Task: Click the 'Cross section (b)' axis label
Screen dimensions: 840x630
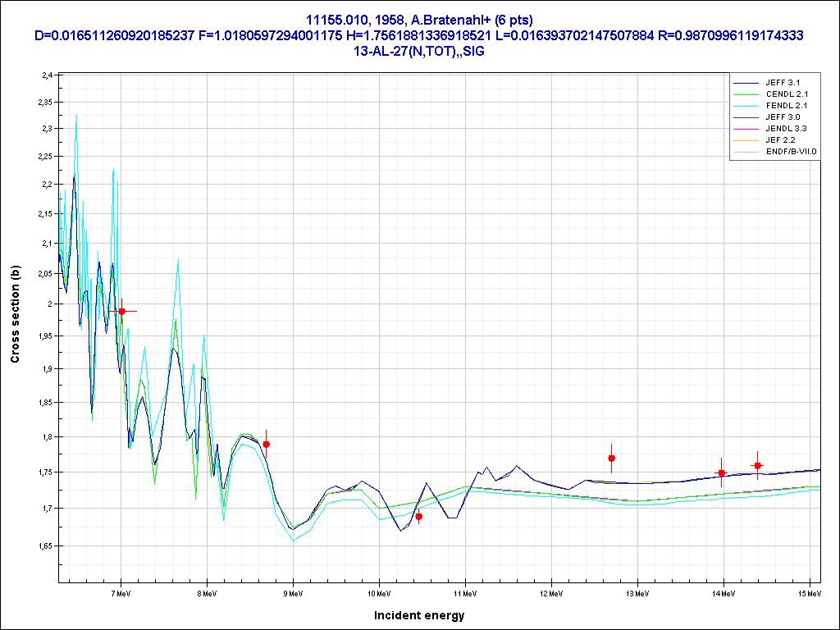Action: [x=15, y=315]
